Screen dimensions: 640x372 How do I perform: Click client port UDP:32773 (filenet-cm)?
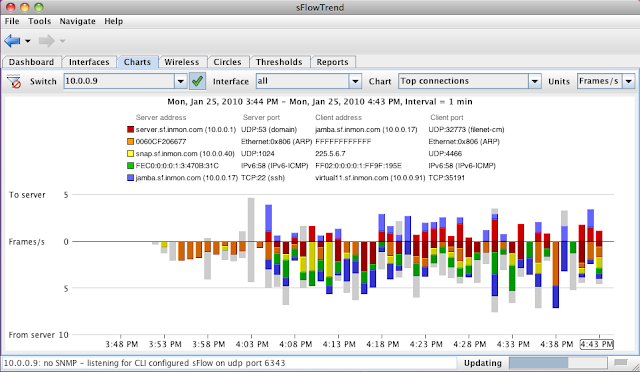pos(466,129)
